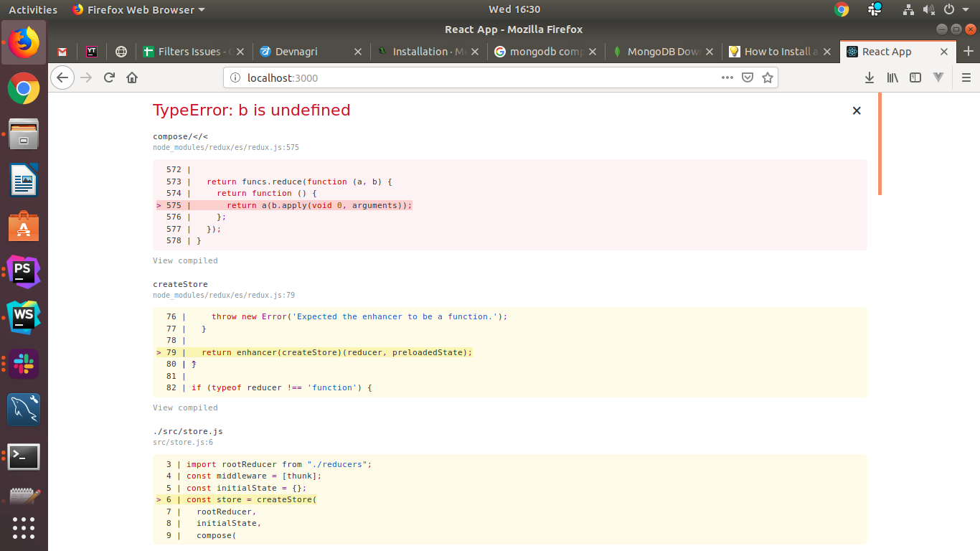Dismiss the TypeError overlay with the X
This screenshot has width=980, height=551.
tap(856, 110)
